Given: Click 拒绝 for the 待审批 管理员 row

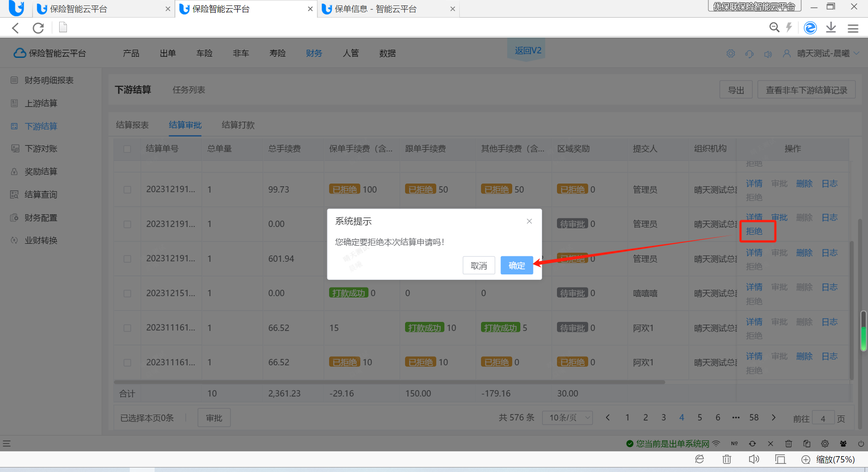Looking at the screenshot, I should coord(754,231).
